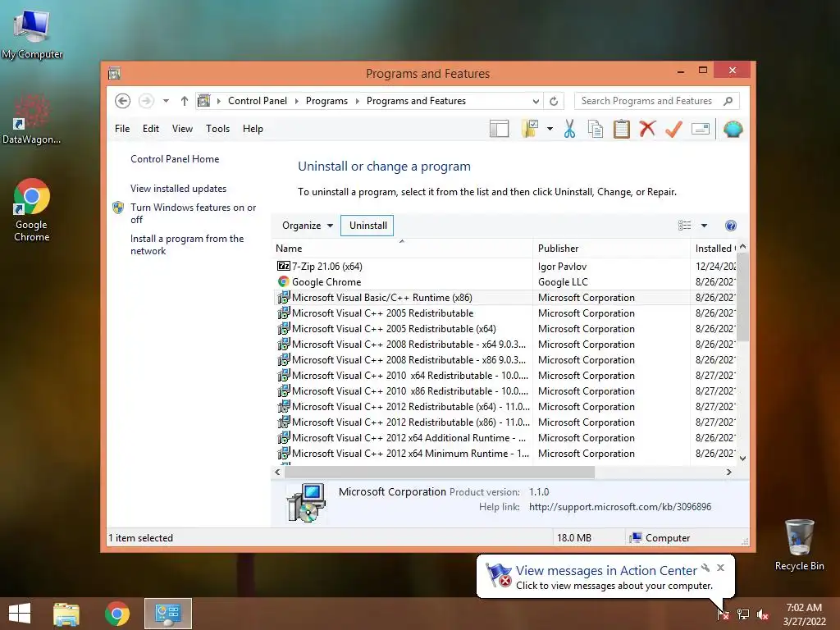This screenshot has width=840, height=630.
Task: Click Turn Windows features on or off
Action: pos(193,213)
